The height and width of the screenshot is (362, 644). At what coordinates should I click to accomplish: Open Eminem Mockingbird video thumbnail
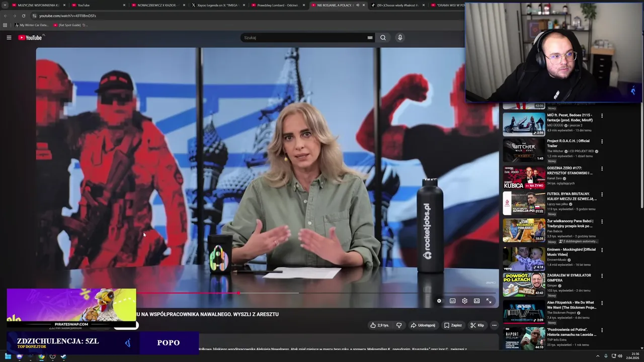524,258
